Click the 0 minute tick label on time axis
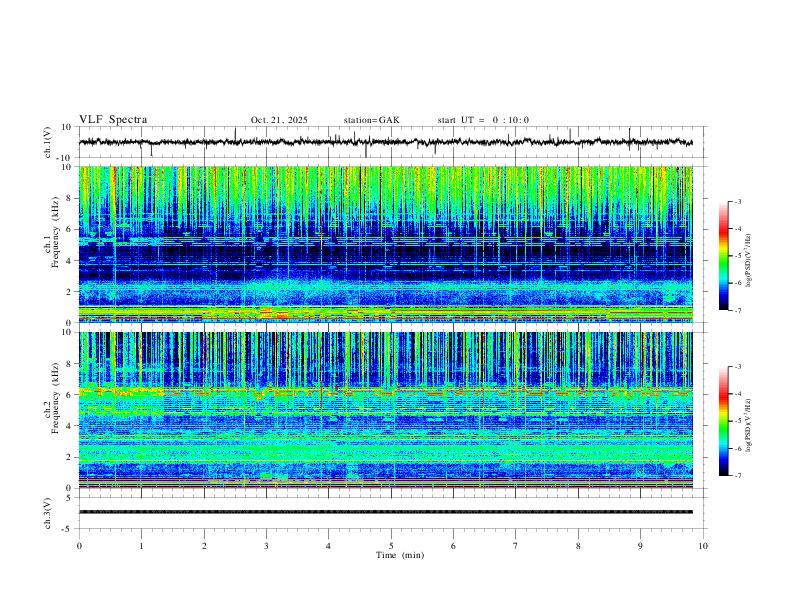The height and width of the screenshot is (612, 792). (x=79, y=545)
